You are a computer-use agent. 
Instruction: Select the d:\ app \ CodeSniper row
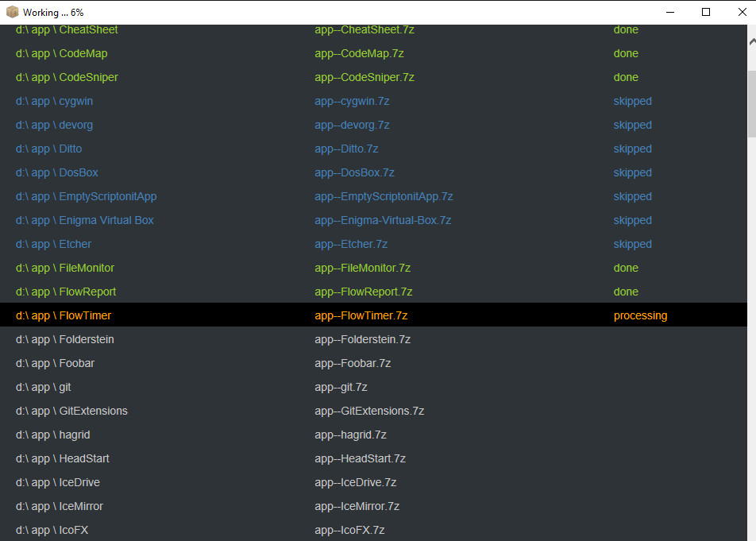click(x=374, y=77)
